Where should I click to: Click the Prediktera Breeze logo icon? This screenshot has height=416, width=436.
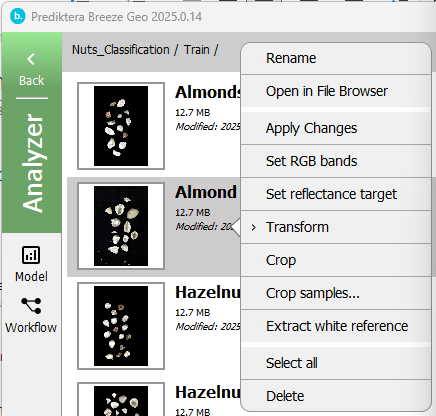click(x=18, y=16)
